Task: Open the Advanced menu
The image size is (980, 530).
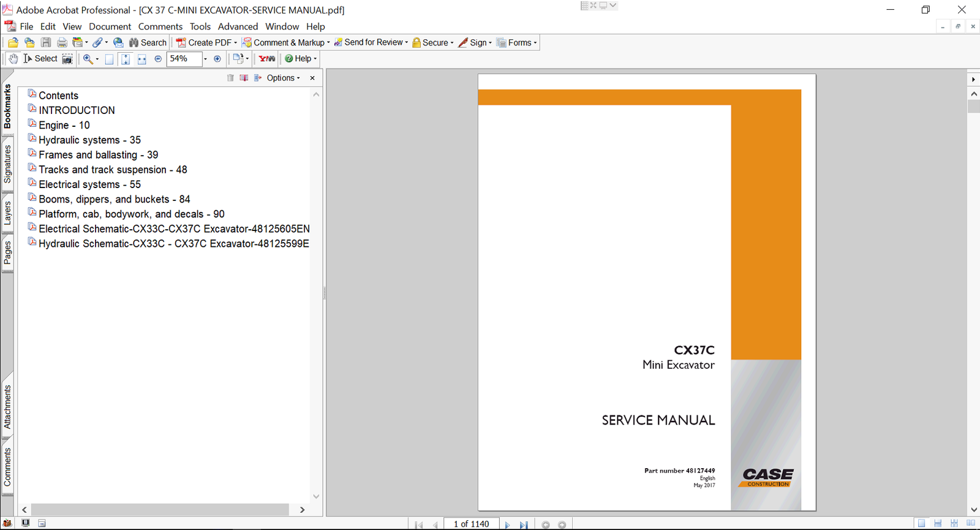Action: [x=238, y=26]
